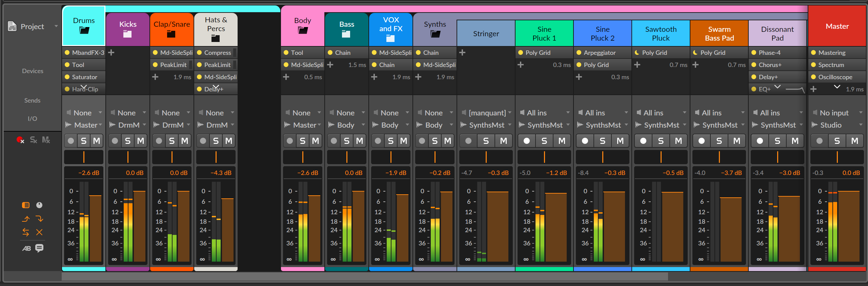This screenshot has width=868, height=286.
Task: Click the orange down-right arrow icon
Action: (39, 219)
